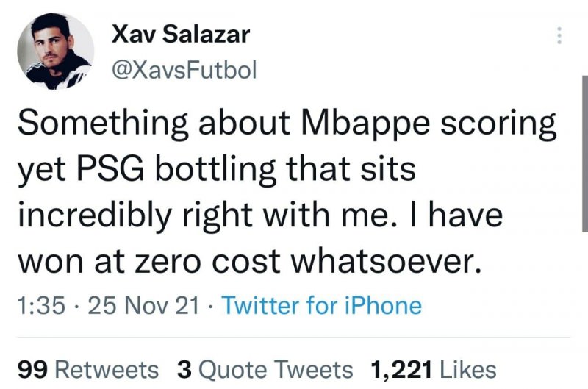Click the number 99 beside Retweets
588x389 pixels.
[32, 368]
